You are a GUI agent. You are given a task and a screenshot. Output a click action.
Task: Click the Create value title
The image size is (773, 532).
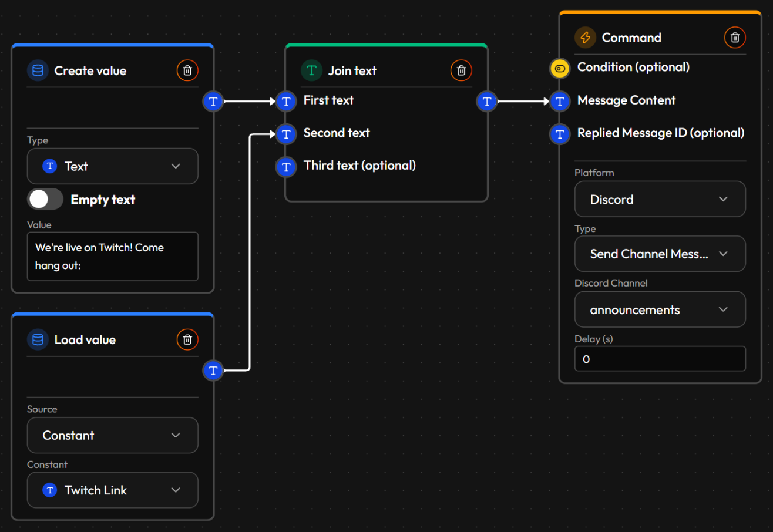pos(90,71)
